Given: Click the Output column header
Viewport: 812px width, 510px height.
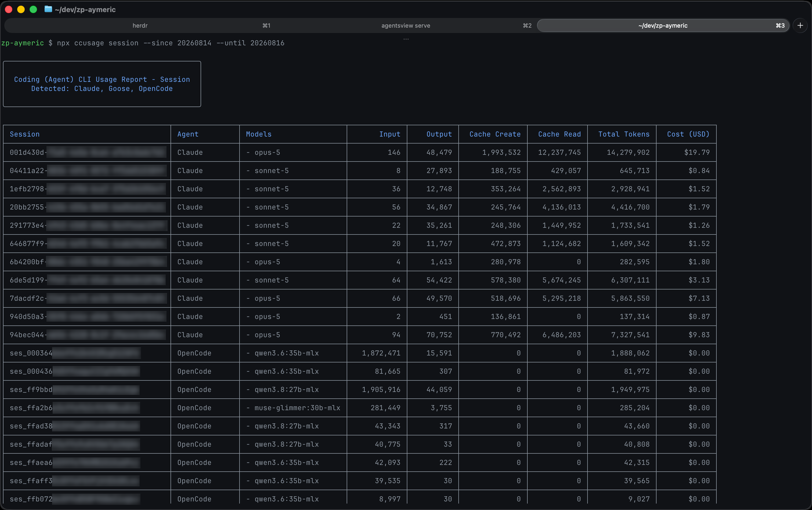Looking at the screenshot, I should click(x=439, y=134).
